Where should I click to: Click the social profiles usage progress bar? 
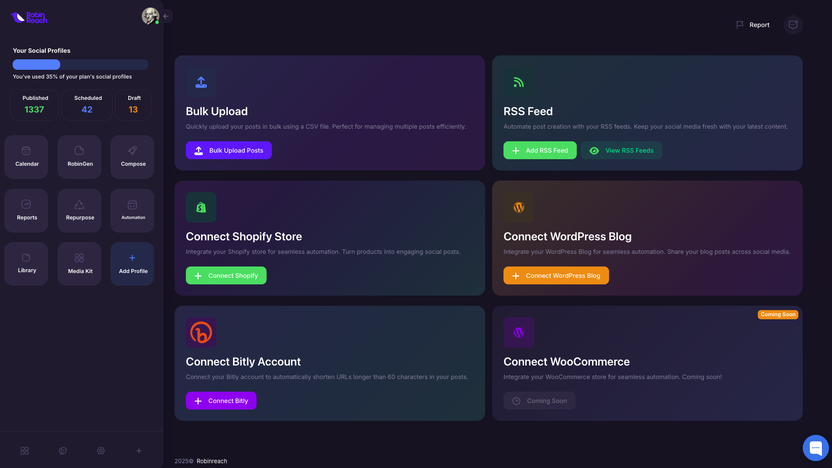click(80, 64)
